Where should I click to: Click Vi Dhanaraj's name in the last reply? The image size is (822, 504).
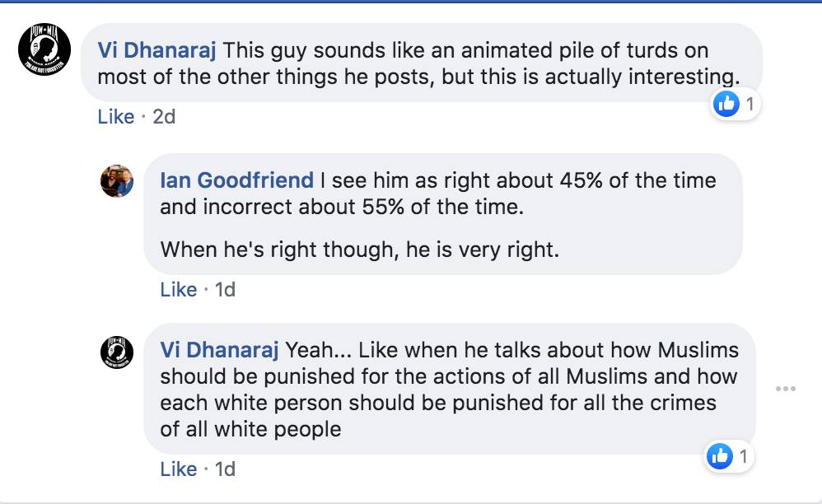pos(219,350)
